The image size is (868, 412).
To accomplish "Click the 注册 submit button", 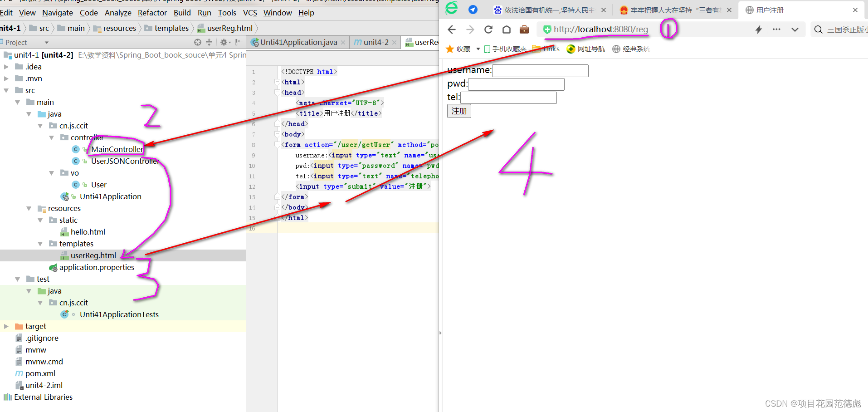I will [459, 111].
